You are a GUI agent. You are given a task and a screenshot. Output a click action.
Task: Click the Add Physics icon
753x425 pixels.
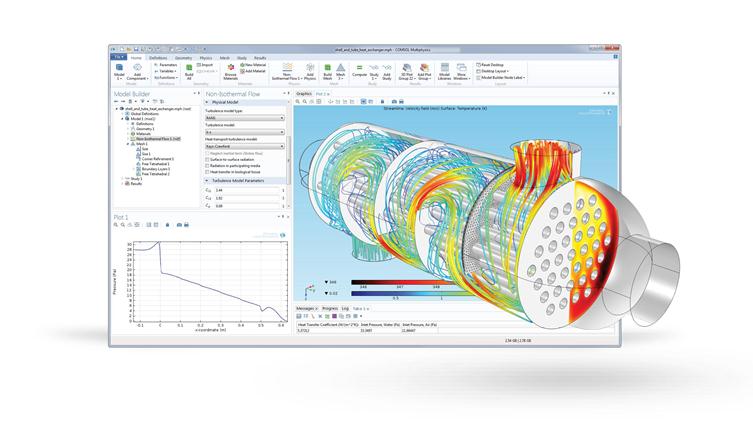[x=307, y=71]
